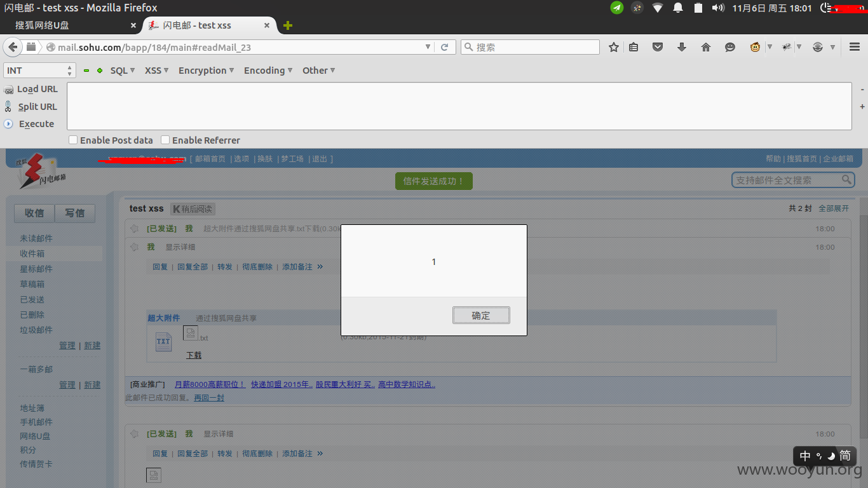
Task: Open the 未读邮件 folder
Action: [x=36, y=238]
